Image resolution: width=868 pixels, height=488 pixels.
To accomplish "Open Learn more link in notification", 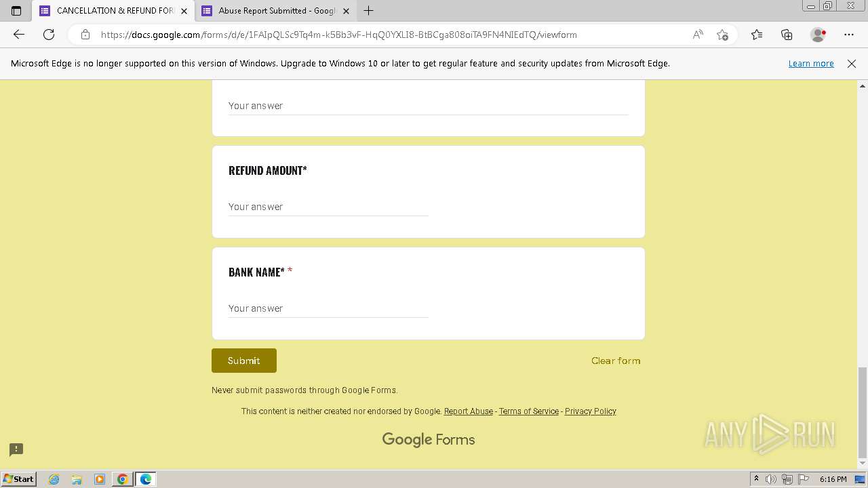I will pos(811,63).
